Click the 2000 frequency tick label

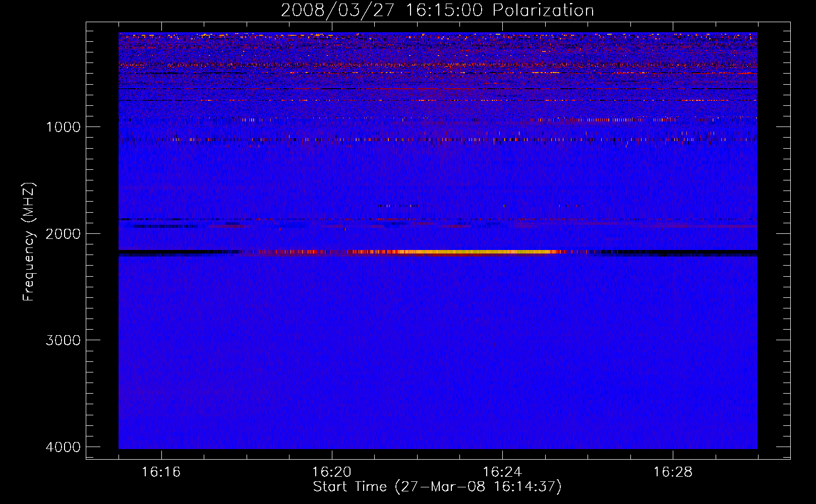(x=63, y=234)
